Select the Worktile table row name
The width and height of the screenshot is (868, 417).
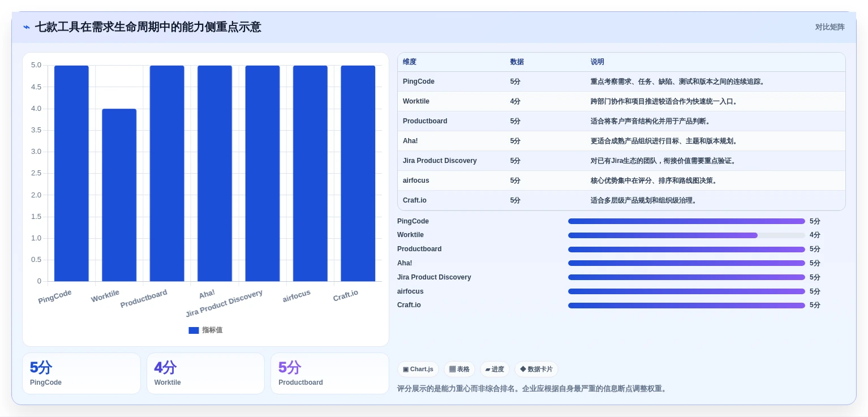pos(416,101)
